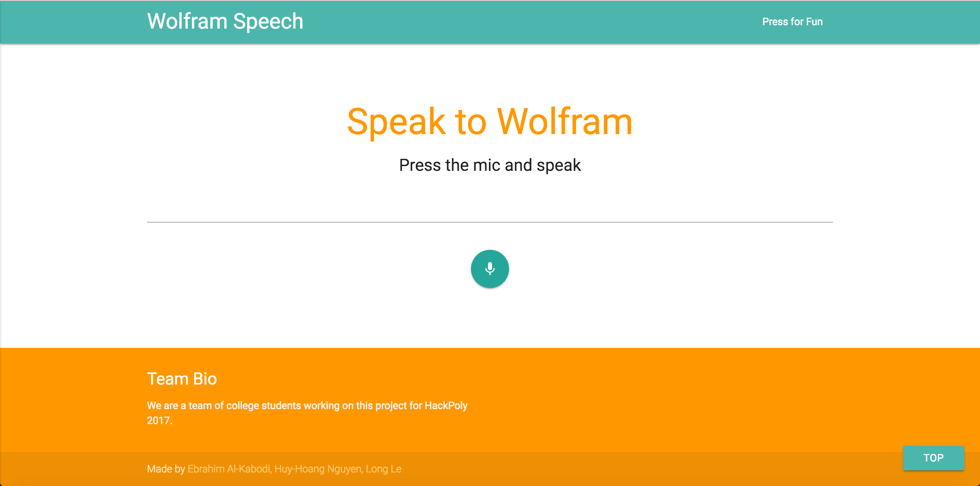Screen dimensions: 980x486
Task: Click the team bio paragraph text
Action: [x=307, y=406]
